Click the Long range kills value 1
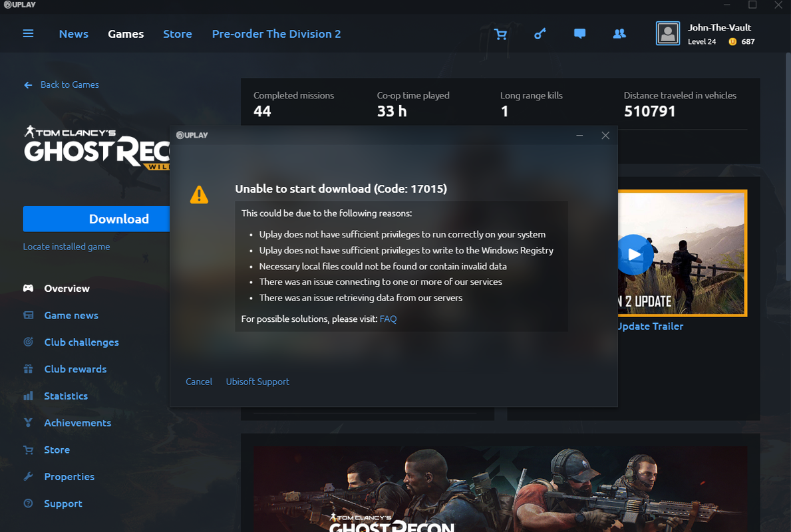The height and width of the screenshot is (532, 791). [x=504, y=111]
